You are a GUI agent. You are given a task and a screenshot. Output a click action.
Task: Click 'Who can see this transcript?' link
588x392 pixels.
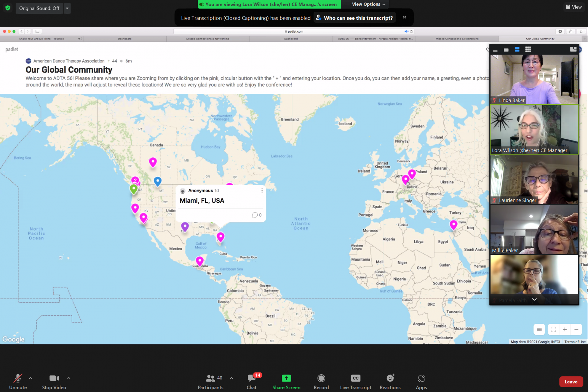pos(355,18)
